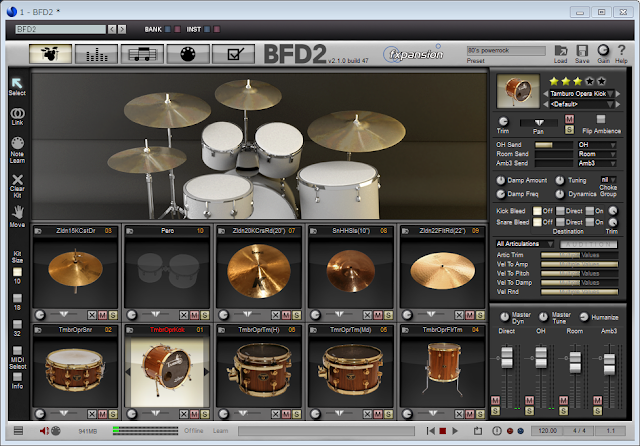The height and width of the screenshot is (446, 640).
Task: Open the OH Send destination dropdown
Action: (x=597, y=145)
